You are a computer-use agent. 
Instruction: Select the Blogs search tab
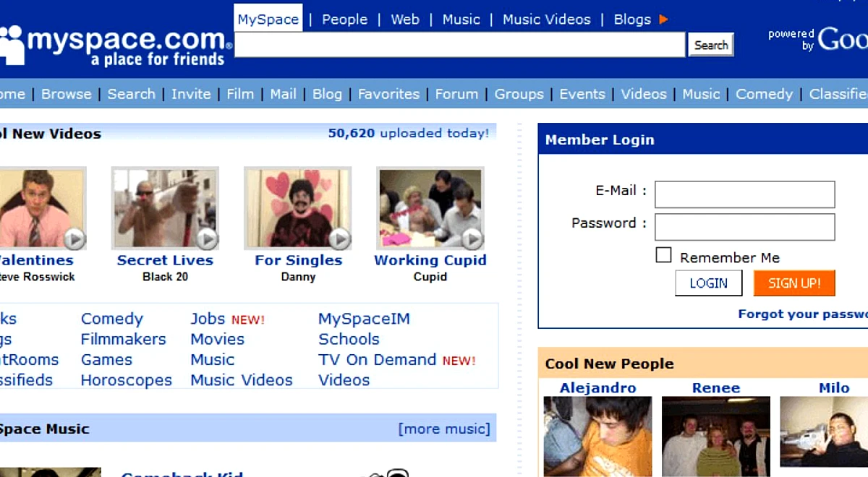[632, 20]
